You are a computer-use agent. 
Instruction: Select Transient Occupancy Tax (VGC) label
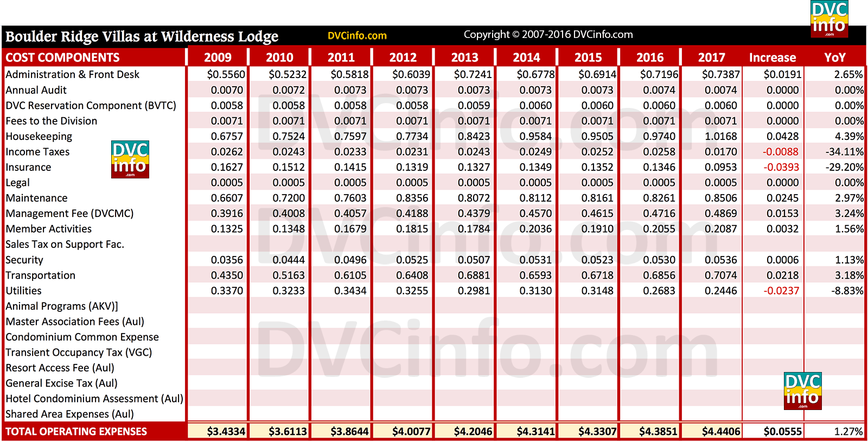point(79,353)
